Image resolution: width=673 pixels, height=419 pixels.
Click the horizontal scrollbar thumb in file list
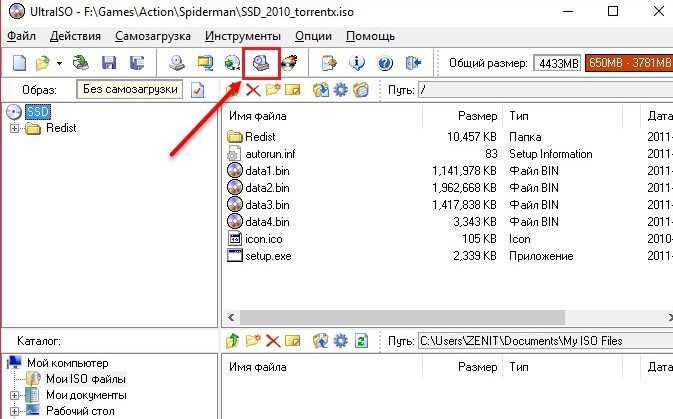point(402,318)
